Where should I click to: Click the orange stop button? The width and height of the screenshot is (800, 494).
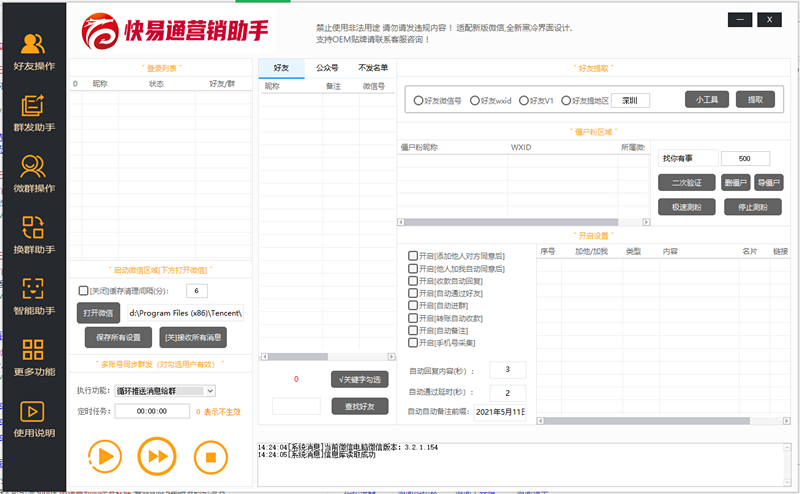[x=211, y=457]
